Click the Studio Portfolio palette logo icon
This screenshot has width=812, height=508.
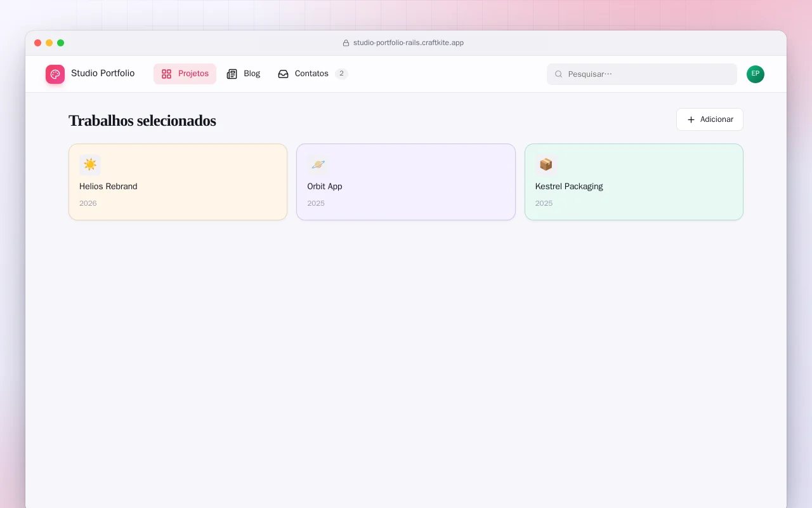[55, 74]
